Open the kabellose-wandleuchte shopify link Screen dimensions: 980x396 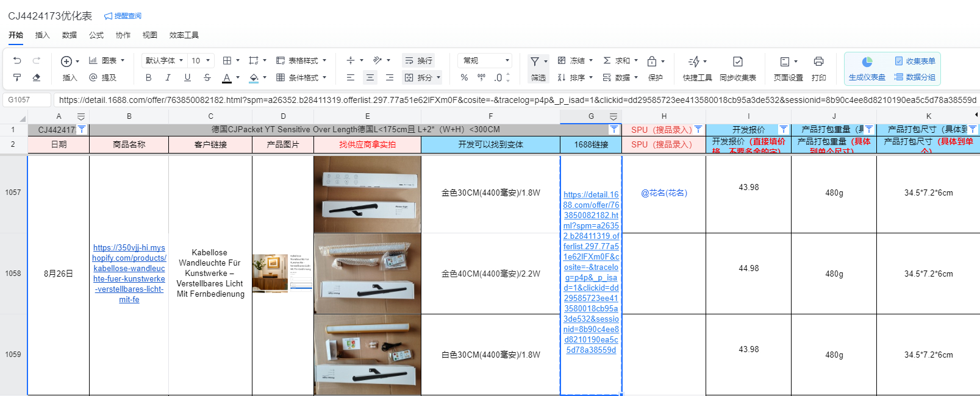pyautogui.click(x=129, y=274)
